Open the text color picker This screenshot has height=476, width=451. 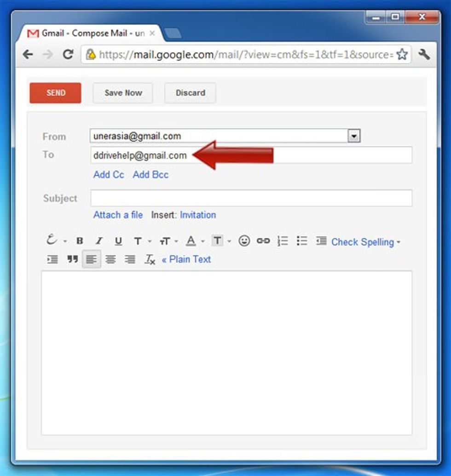point(193,241)
